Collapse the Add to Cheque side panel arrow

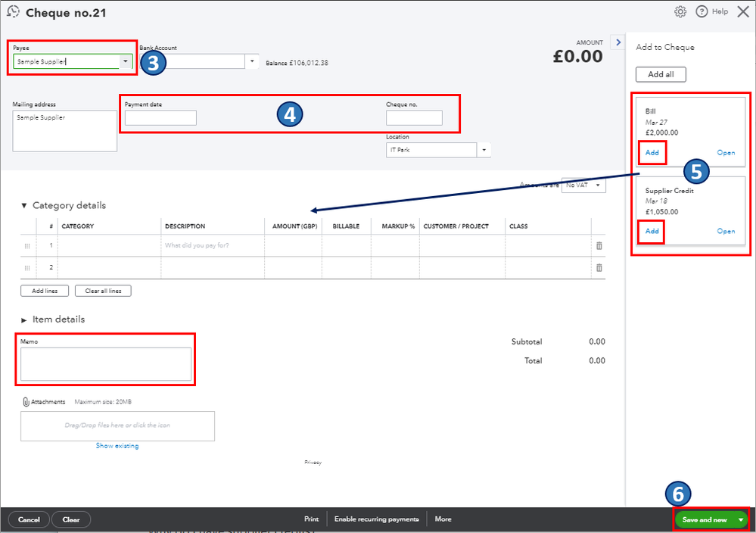coord(618,42)
